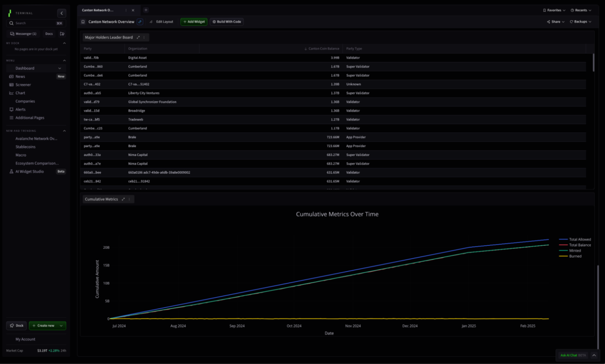Collapse the My Dock section
This screenshot has height=364, width=605.
(64, 43)
